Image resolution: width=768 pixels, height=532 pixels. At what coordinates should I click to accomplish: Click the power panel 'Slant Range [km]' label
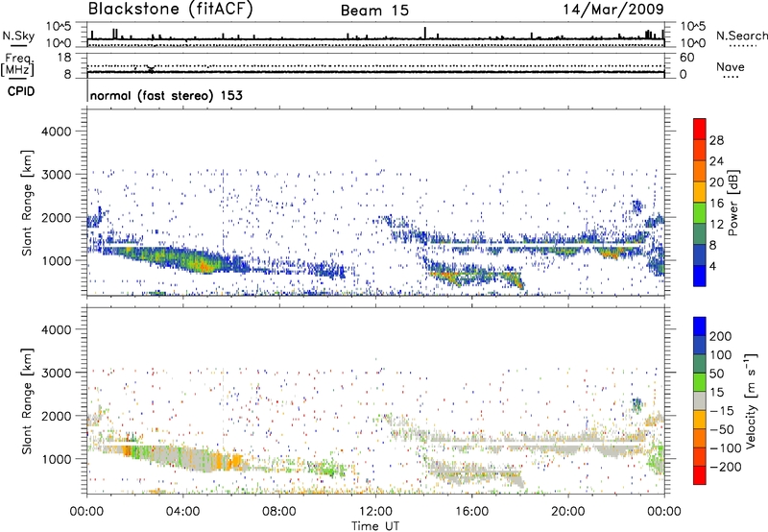[x=27, y=203]
